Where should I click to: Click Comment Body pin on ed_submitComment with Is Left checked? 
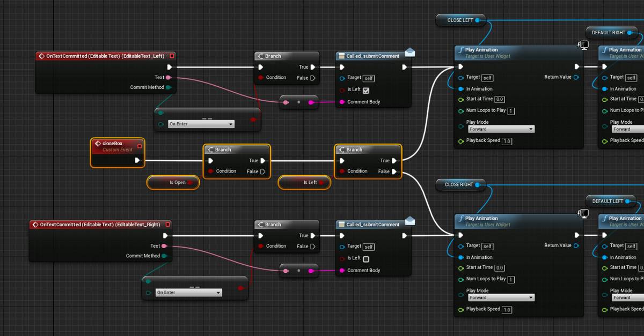point(342,102)
